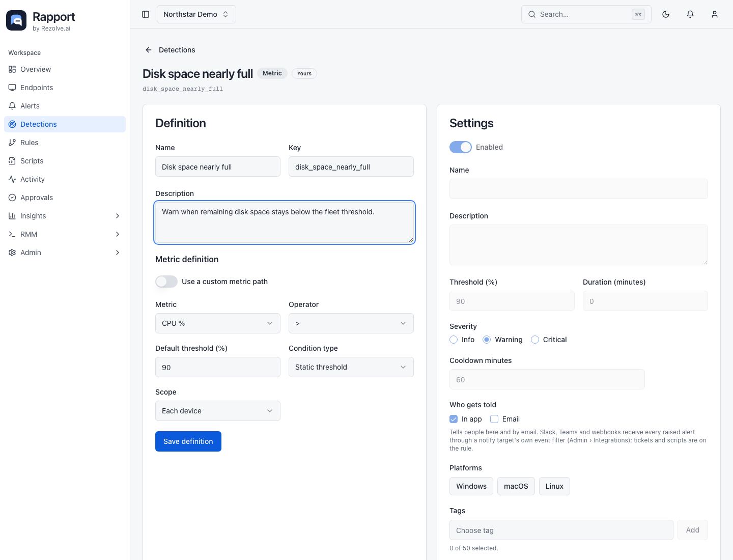Click the Add tag button
Image resolution: width=733 pixels, height=560 pixels.
(693, 530)
